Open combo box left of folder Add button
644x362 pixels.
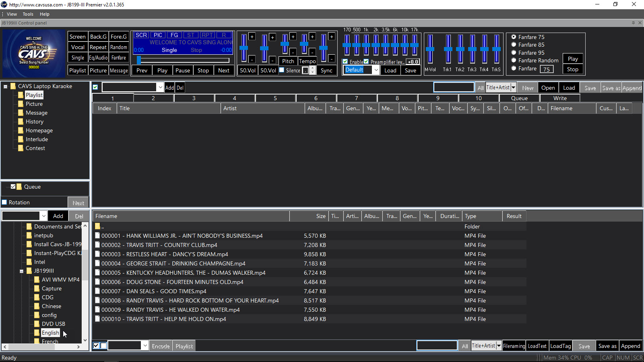tap(43, 216)
